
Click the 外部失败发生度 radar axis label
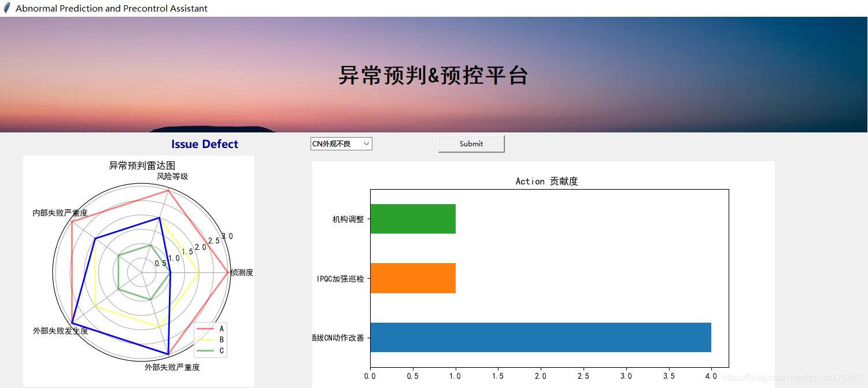61,331
